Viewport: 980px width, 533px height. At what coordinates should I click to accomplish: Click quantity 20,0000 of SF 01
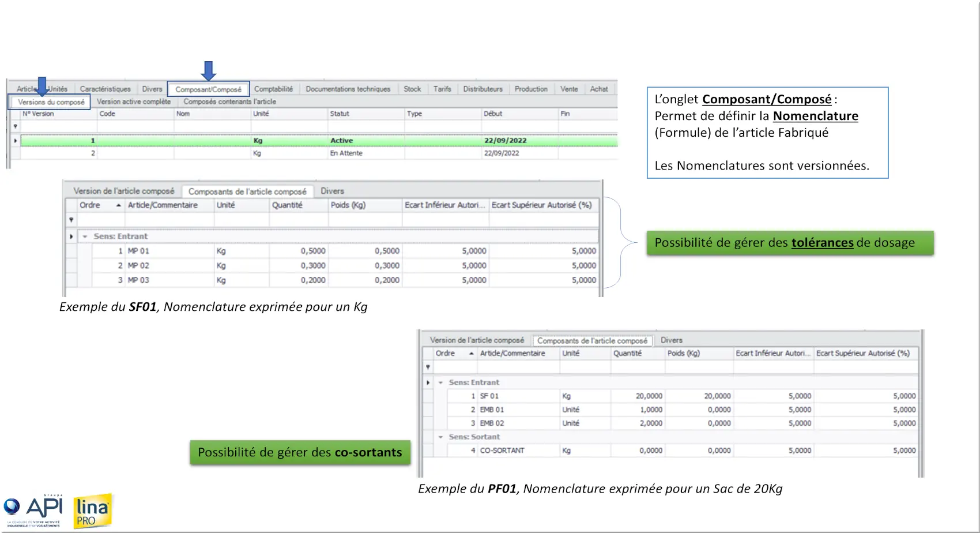click(x=649, y=396)
